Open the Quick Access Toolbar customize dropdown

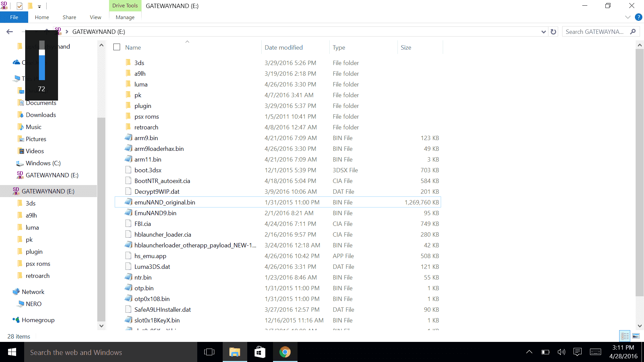39,6
